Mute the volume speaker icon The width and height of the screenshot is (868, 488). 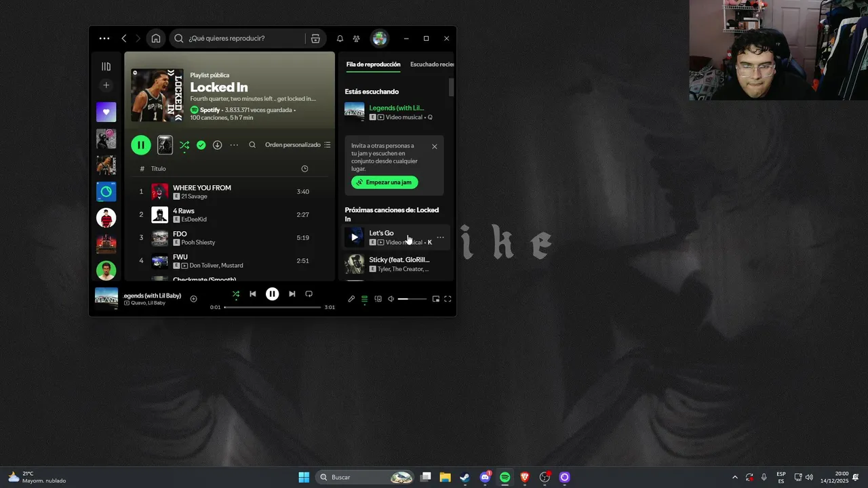coord(391,299)
